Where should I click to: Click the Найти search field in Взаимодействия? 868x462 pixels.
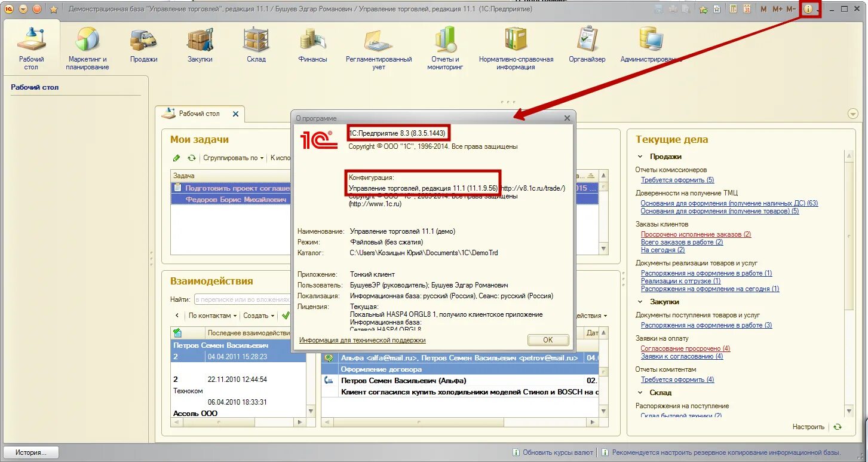(242, 299)
